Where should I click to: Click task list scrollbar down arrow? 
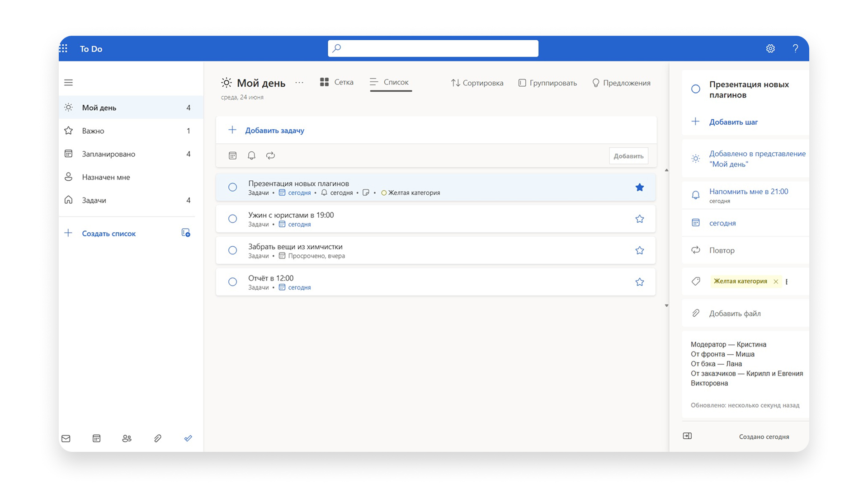coord(666,306)
